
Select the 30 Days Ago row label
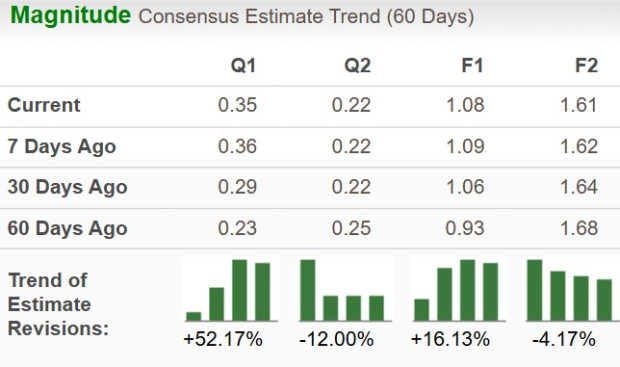pyautogui.click(x=67, y=187)
